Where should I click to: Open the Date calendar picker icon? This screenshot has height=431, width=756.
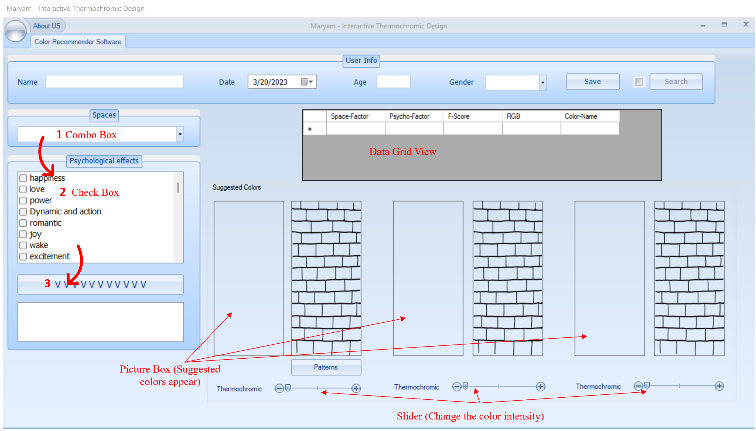click(306, 82)
